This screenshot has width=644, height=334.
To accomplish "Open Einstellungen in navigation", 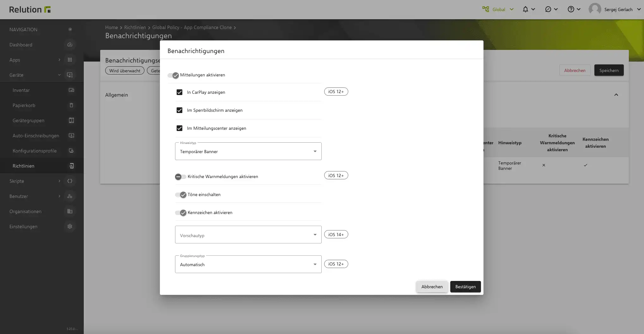I will (x=23, y=227).
